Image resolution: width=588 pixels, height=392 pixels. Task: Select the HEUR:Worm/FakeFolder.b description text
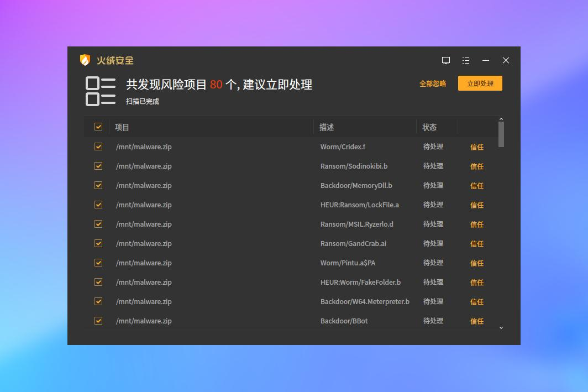pos(360,282)
